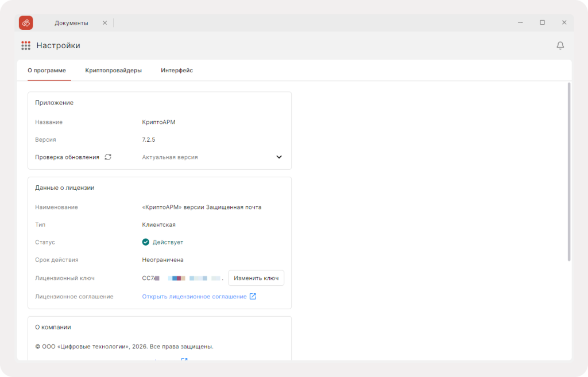
Task: Click the Изменить ключ button
Action: click(x=256, y=278)
